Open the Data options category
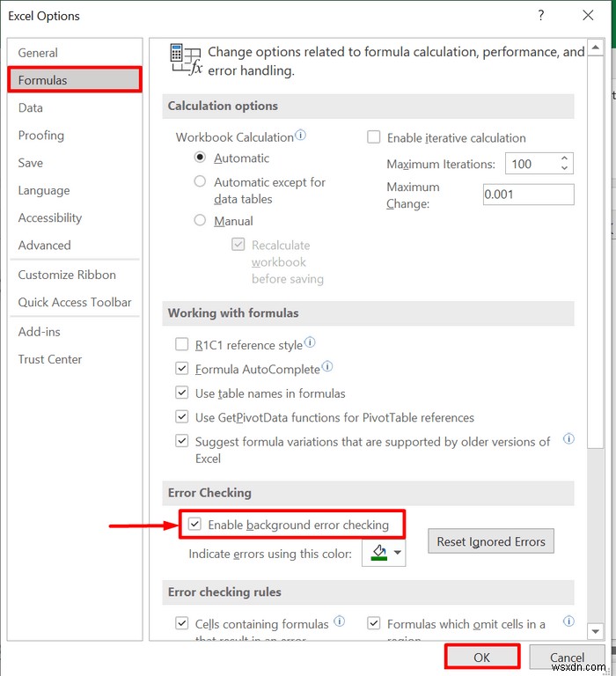The image size is (616, 676). point(75,107)
